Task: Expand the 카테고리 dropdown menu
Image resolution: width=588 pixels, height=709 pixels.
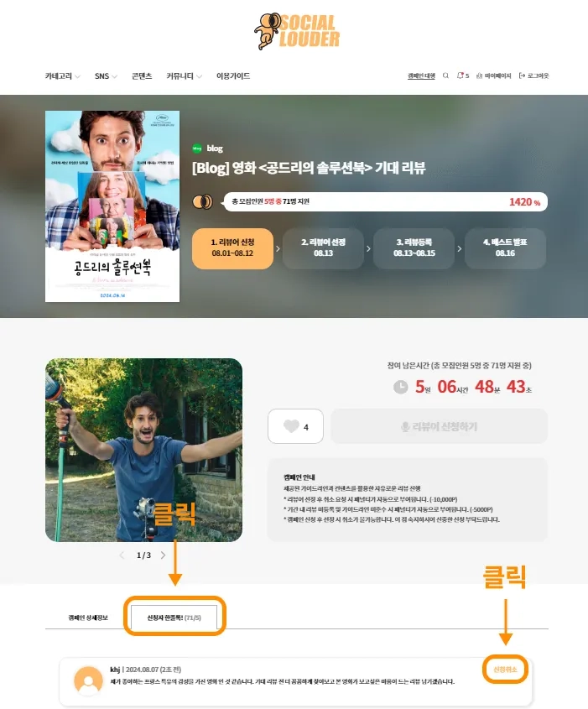Action: (x=62, y=76)
